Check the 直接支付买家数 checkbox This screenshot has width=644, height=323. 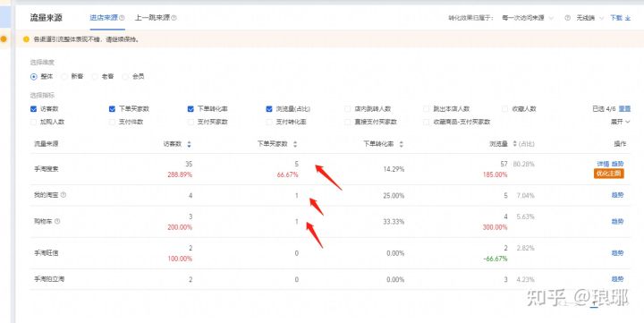click(x=347, y=122)
